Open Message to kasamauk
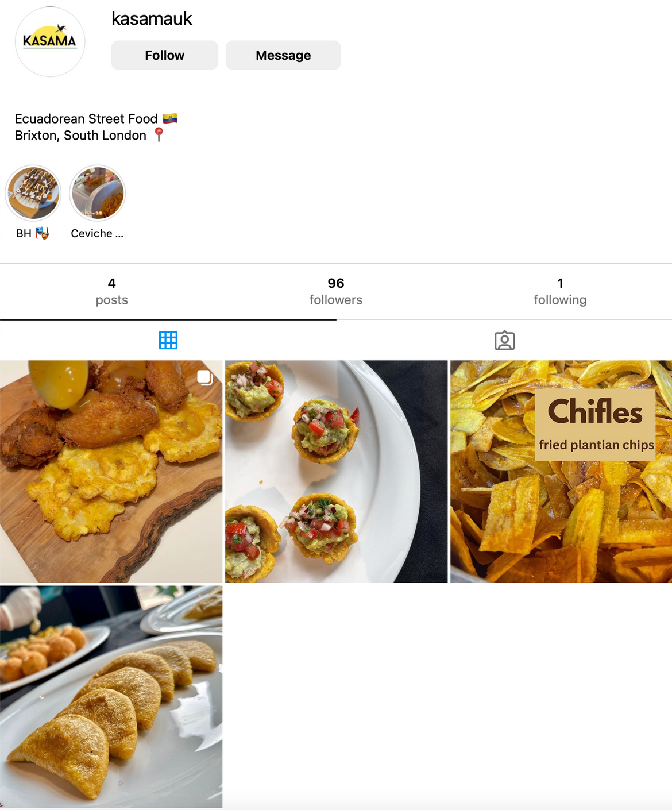The height and width of the screenshot is (810, 672). (x=283, y=55)
